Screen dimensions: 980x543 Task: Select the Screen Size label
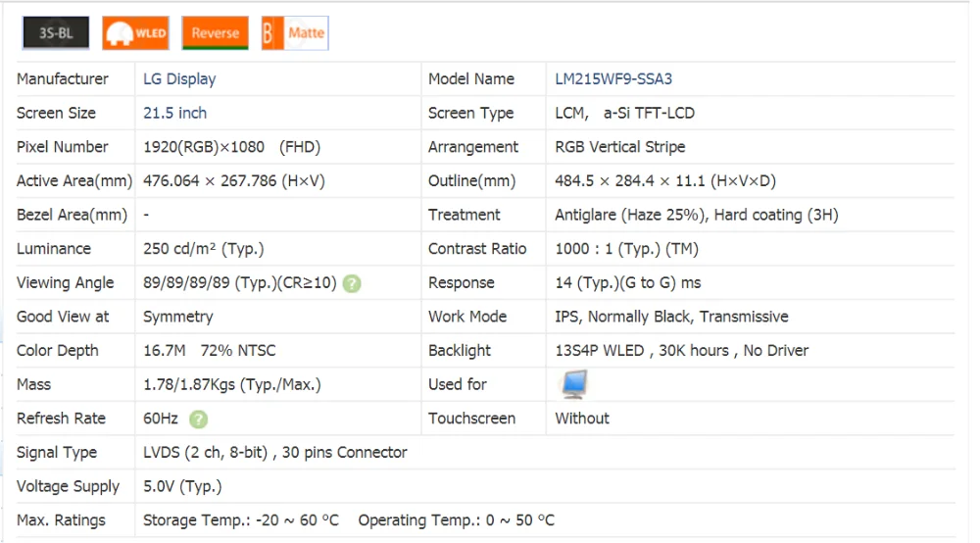point(56,113)
